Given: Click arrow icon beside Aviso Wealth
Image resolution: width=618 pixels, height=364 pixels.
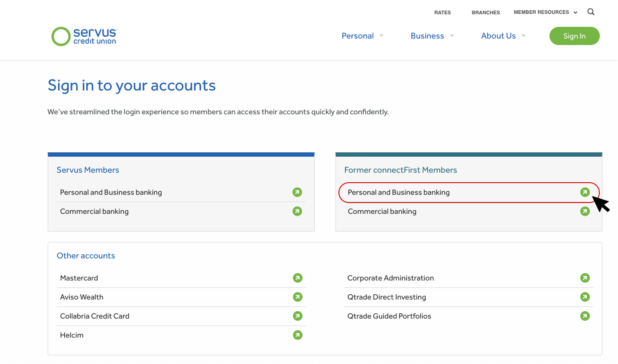Looking at the screenshot, I should [297, 297].
